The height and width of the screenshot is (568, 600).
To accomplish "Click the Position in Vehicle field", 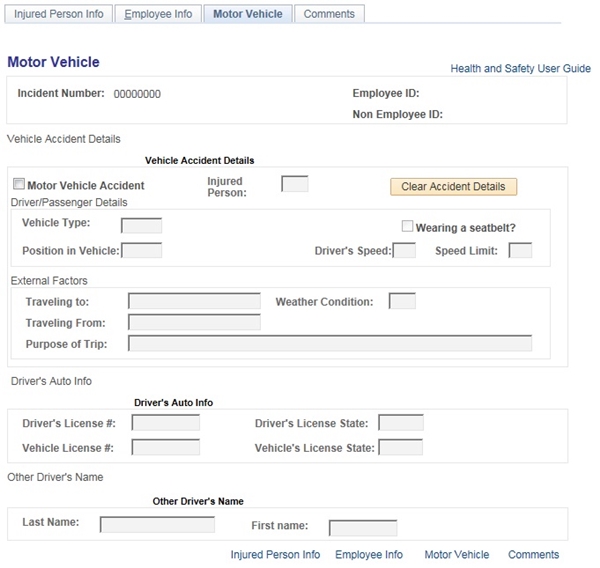I will pyautogui.click(x=141, y=250).
